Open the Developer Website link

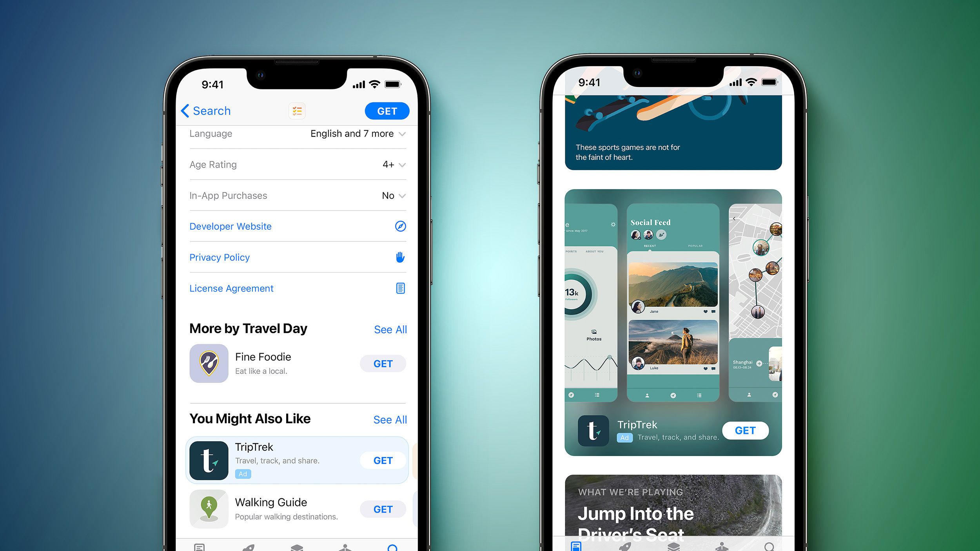(230, 226)
